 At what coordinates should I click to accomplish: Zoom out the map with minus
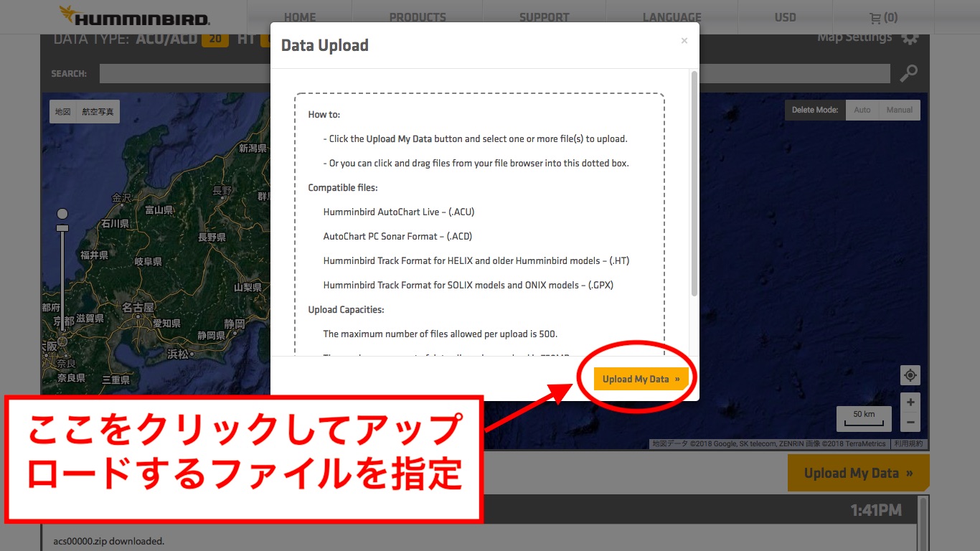910,422
